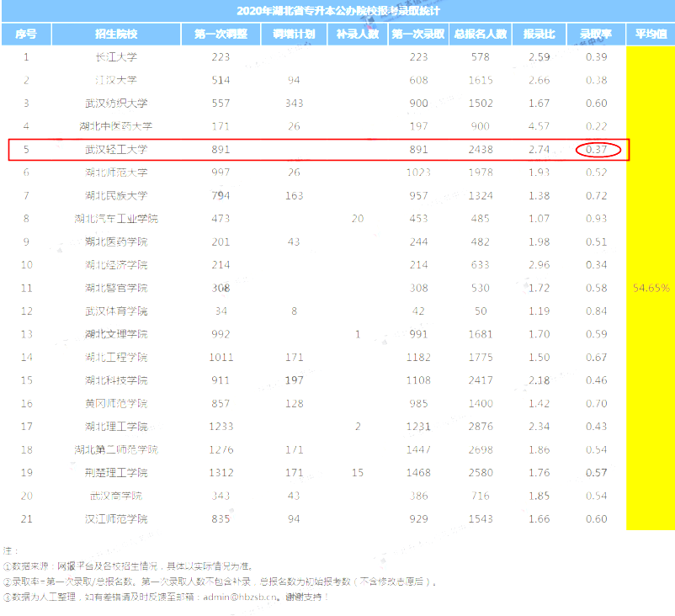
Task: Click added plan 163 in 湖北民族大学 row
Action: pos(294,195)
